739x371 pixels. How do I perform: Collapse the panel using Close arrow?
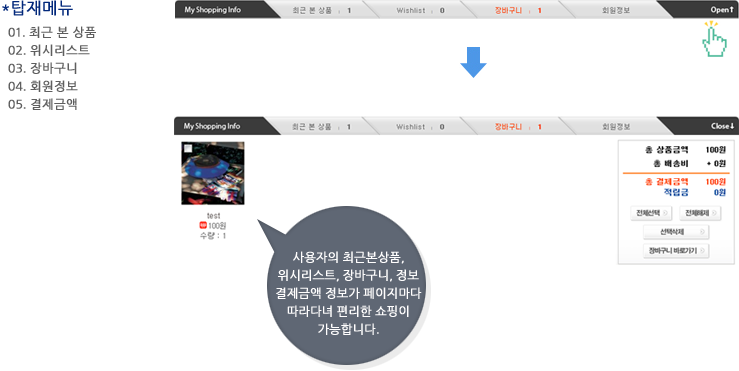[x=723, y=126]
